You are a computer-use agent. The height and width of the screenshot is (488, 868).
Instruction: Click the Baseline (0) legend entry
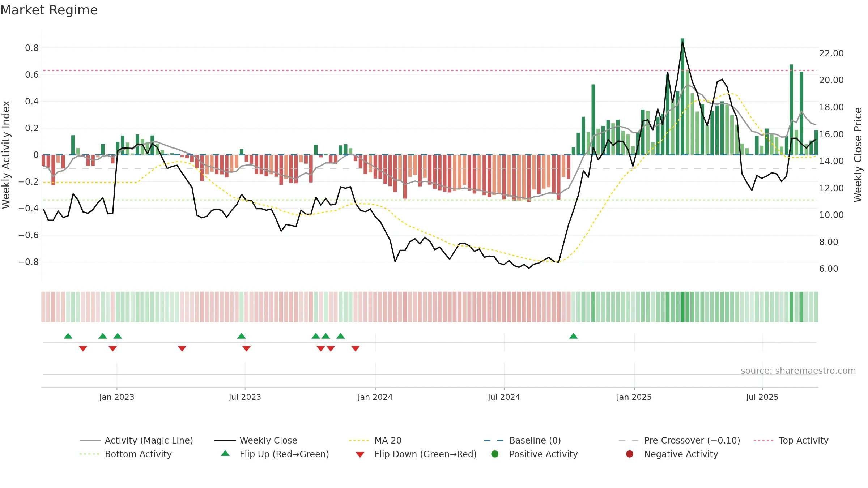pyautogui.click(x=522, y=440)
